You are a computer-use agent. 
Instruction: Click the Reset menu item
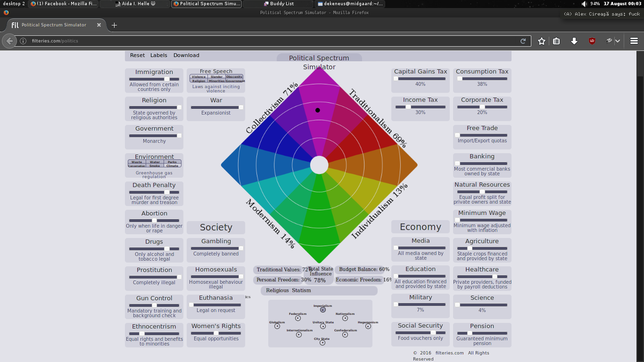tap(138, 55)
